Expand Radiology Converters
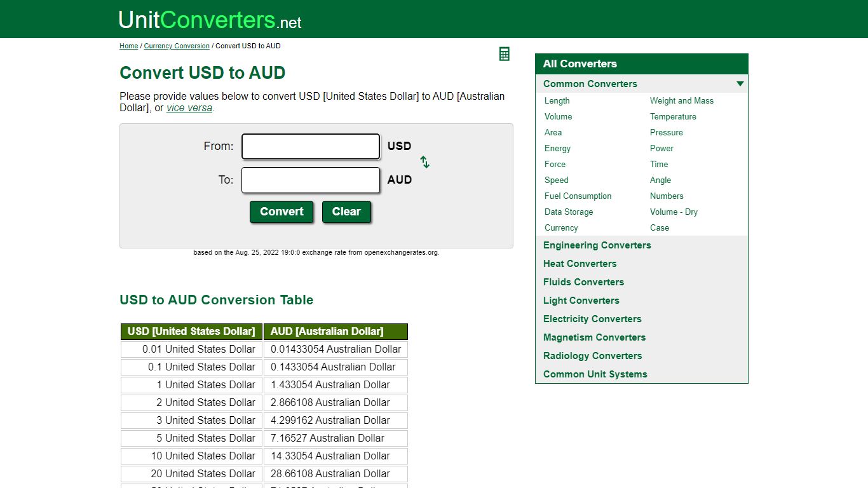Image resolution: width=868 pixels, height=488 pixels. tap(592, 356)
